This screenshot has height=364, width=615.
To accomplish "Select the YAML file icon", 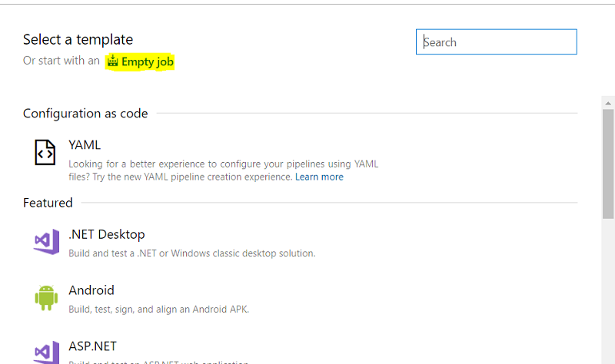I will point(45,152).
